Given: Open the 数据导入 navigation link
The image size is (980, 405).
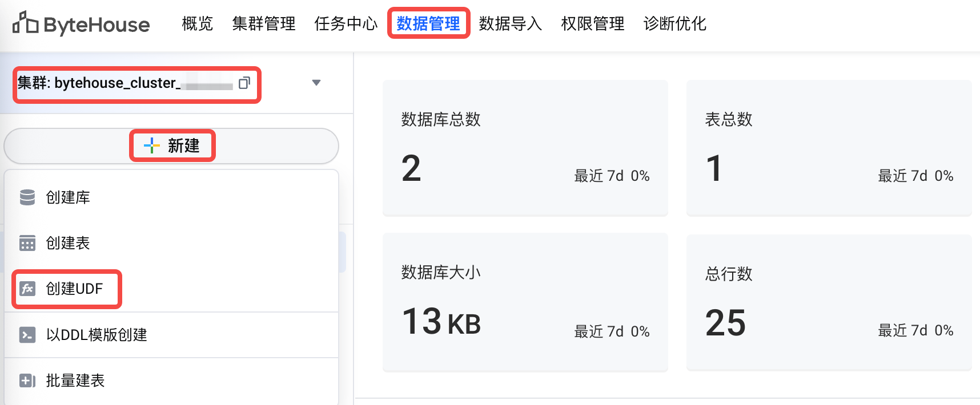Looking at the screenshot, I should 511,23.
